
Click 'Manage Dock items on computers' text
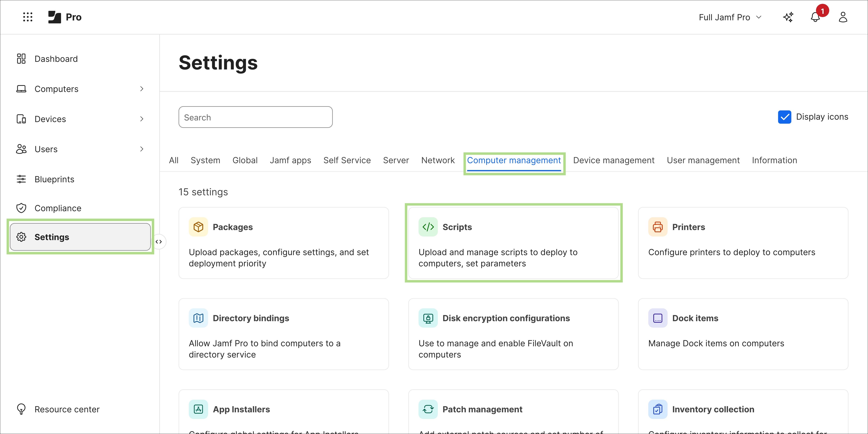[716, 343]
